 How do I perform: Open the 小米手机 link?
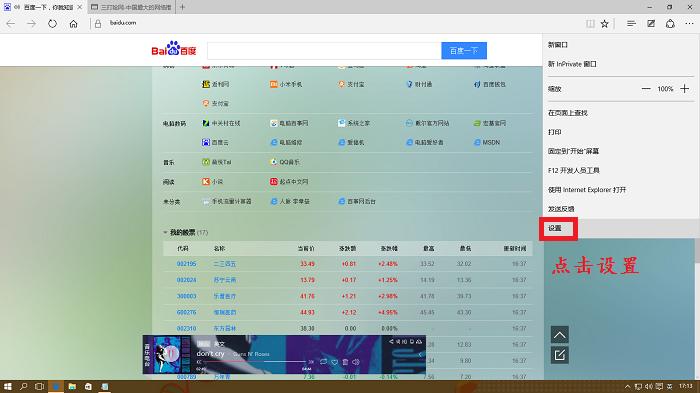(286, 84)
